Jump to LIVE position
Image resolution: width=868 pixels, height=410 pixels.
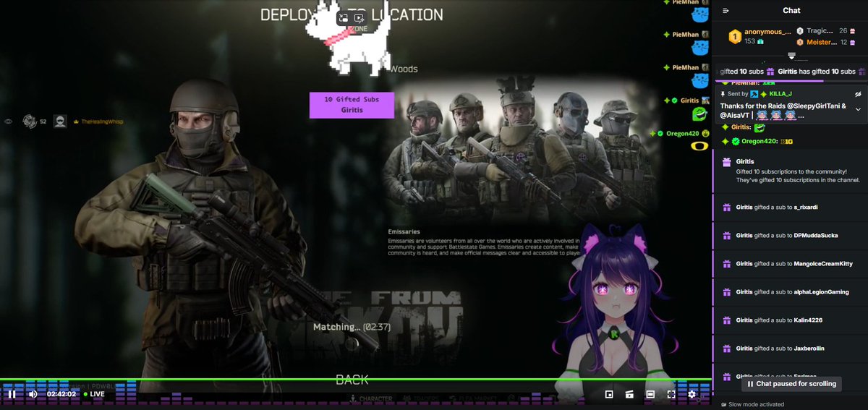[x=94, y=394]
